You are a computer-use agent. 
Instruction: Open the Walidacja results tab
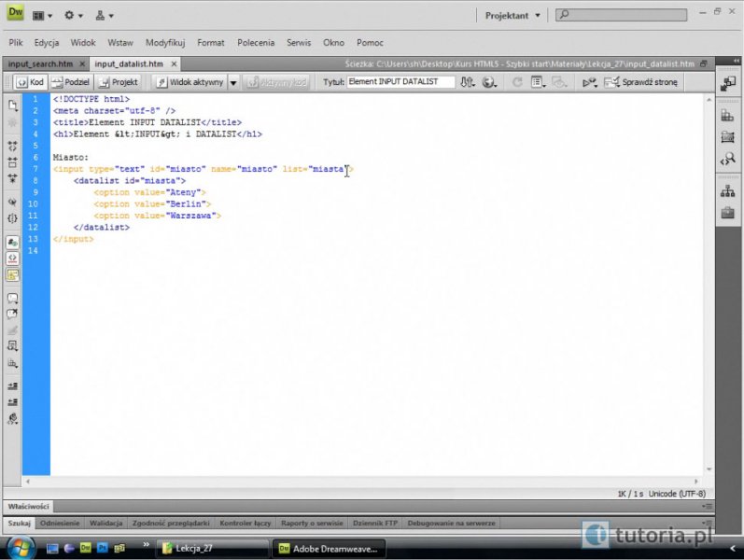pos(106,524)
